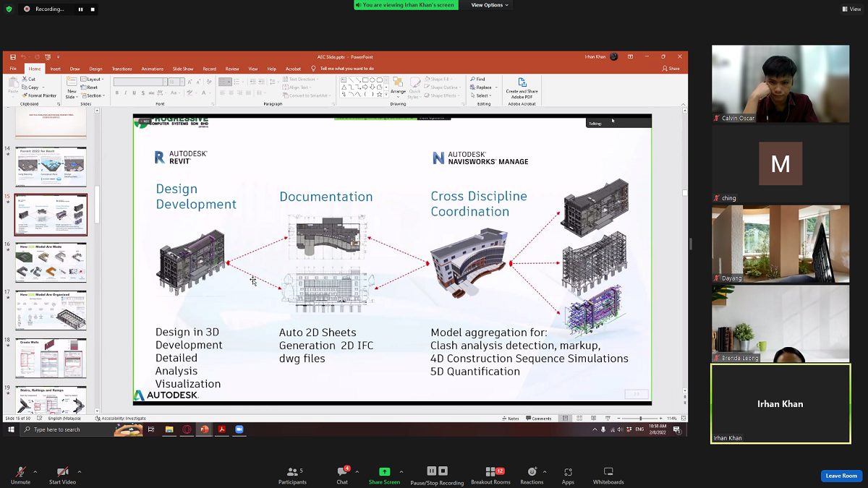Toggle Notes pane in status bar
Image resolution: width=868 pixels, height=488 pixels.
[x=510, y=419]
